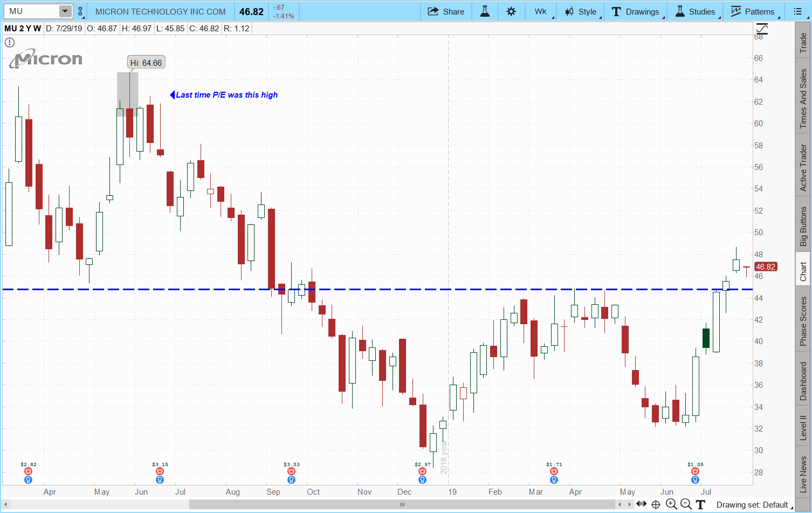Open the Edit Studies flask icon
Viewport: 812px width, 513px height.
pos(485,11)
